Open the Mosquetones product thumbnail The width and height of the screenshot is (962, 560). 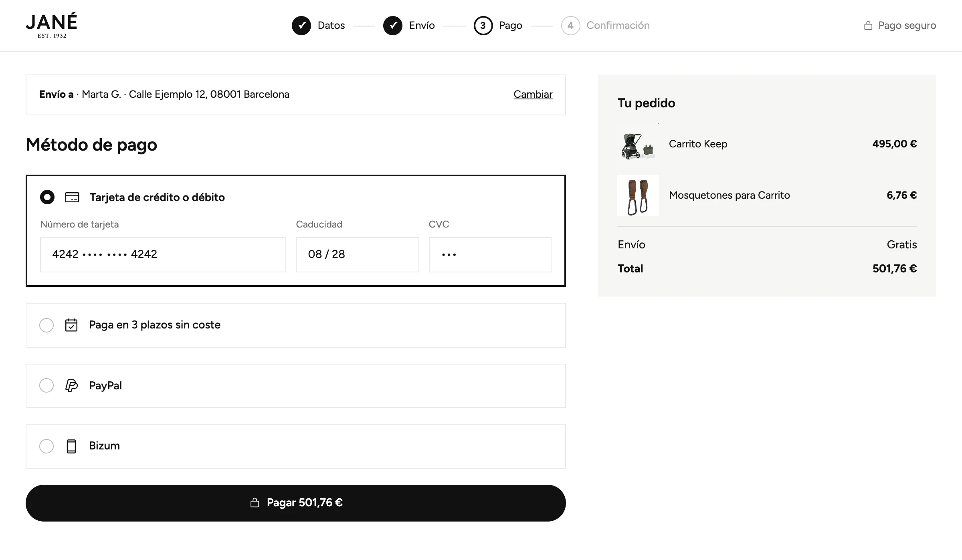tap(638, 195)
